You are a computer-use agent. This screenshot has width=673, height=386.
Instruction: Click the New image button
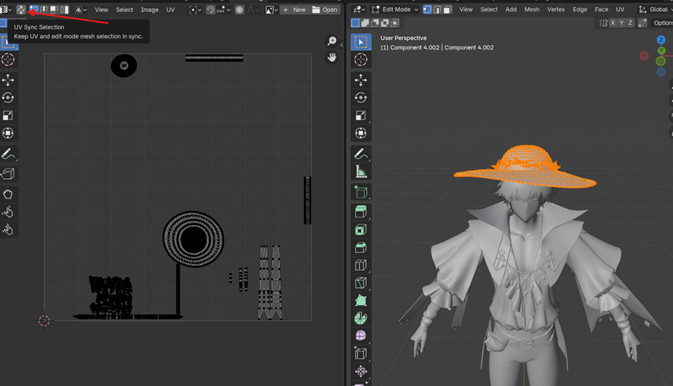click(x=294, y=9)
